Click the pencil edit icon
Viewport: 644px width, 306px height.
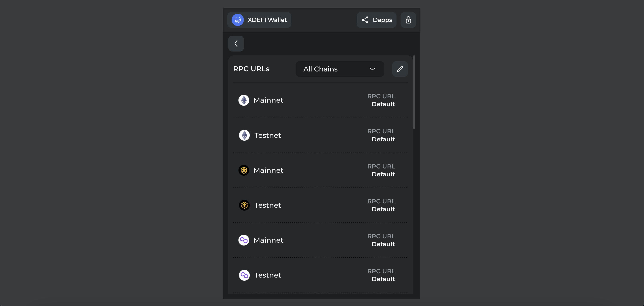point(400,69)
